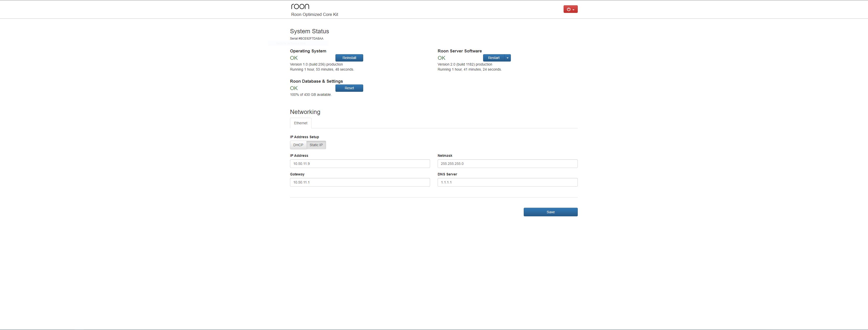
Task: Switch IP setup to DHCP
Action: [x=298, y=145]
